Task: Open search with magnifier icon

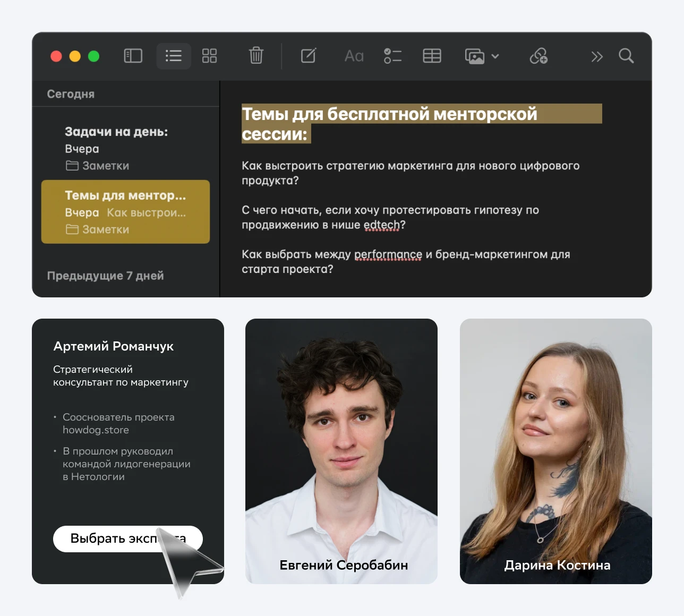Action: click(x=626, y=56)
